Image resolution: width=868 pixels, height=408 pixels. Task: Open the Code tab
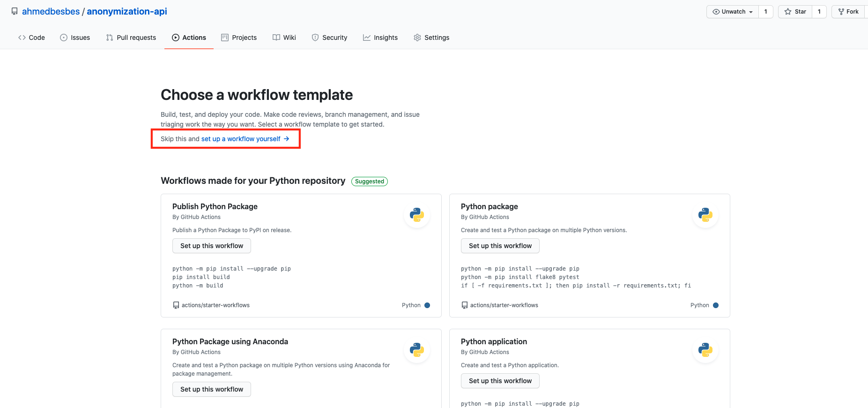coord(31,38)
